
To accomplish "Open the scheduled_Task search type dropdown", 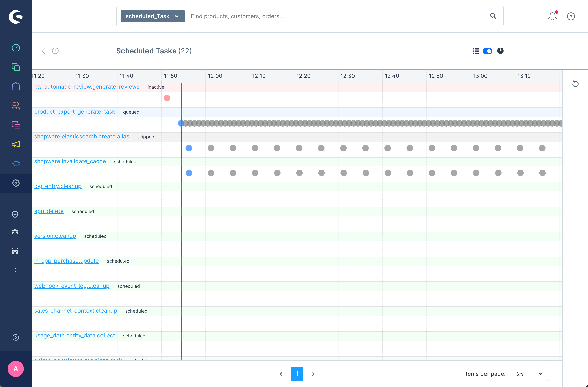I will click(x=152, y=16).
